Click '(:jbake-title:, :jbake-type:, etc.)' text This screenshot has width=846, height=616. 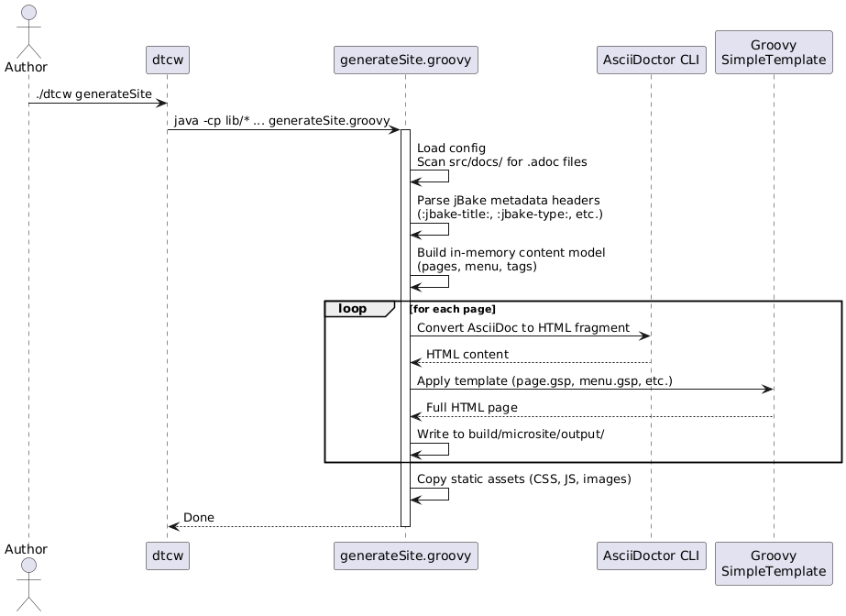(510, 214)
